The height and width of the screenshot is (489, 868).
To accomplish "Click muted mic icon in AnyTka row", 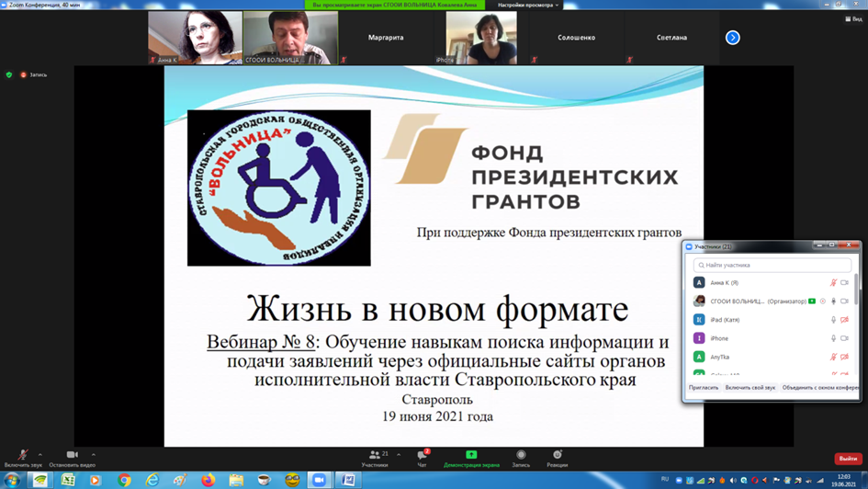I will [833, 358].
